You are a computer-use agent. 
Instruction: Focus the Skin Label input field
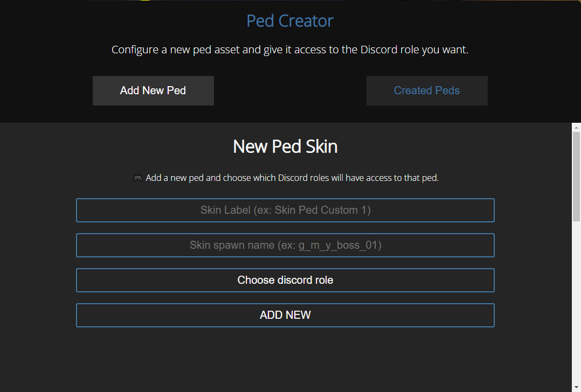[285, 210]
